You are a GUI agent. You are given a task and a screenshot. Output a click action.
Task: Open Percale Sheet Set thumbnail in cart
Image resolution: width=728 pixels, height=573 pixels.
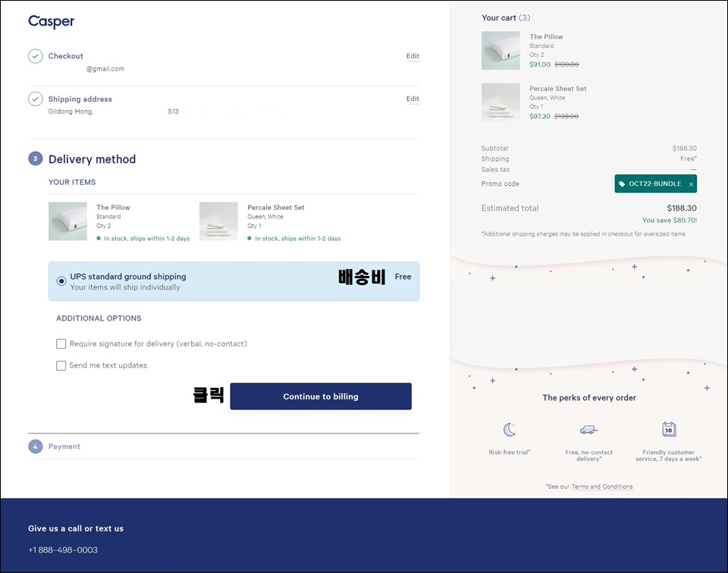[500, 102]
